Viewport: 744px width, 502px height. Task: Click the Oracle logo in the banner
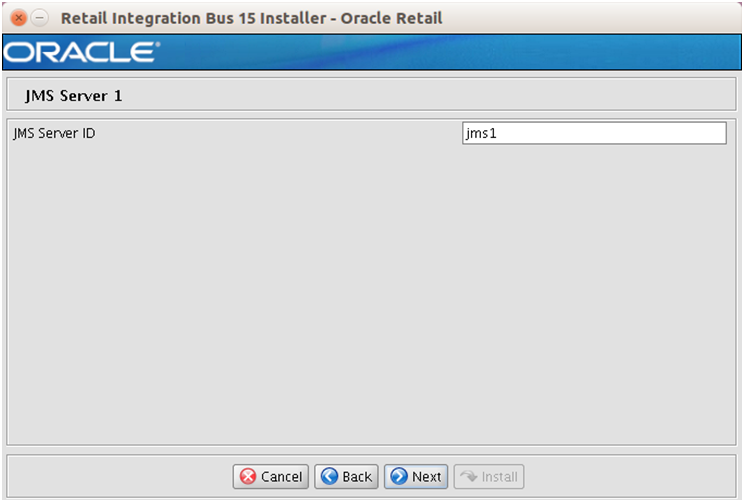click(81, 52)
